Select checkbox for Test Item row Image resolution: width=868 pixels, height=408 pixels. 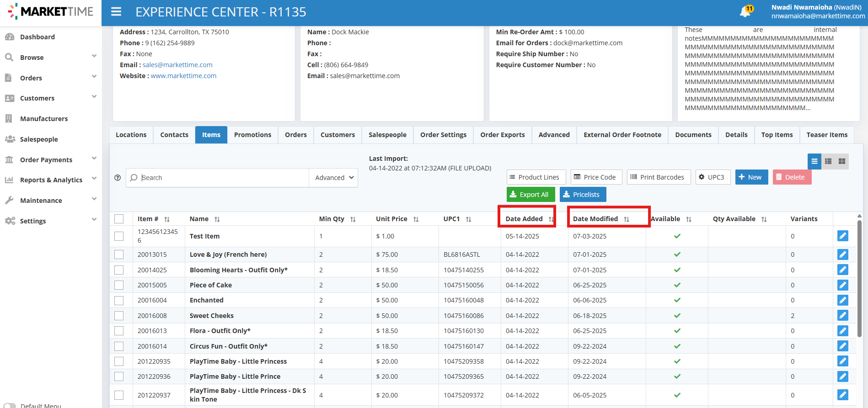119,236
